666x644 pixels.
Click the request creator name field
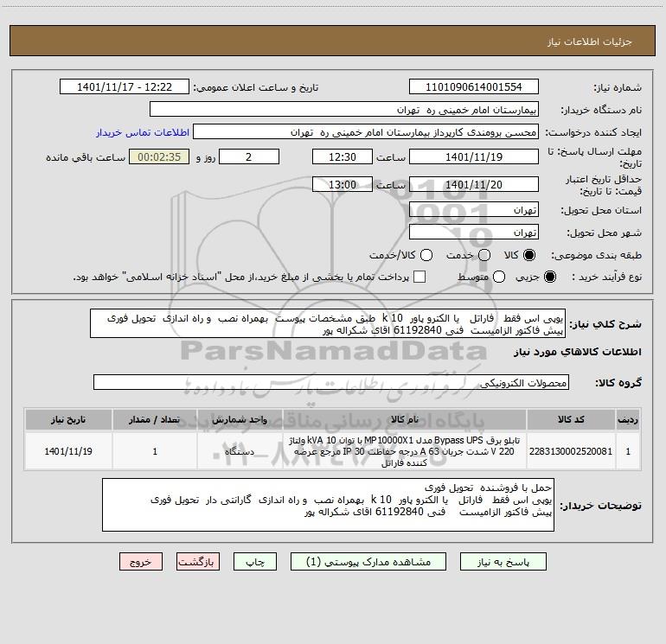coord(366,131)
